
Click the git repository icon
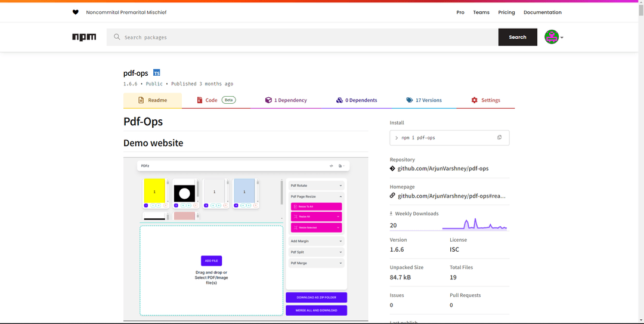(x=392, y=169)
